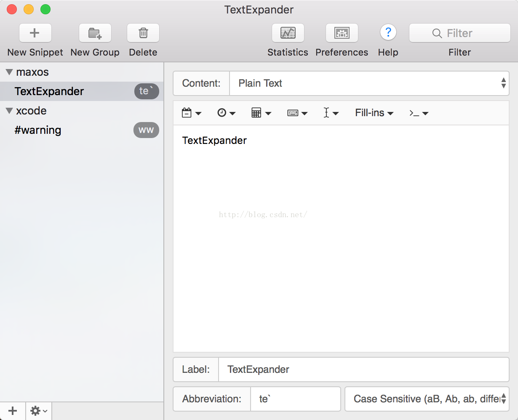Click the New Snippet plus icon

(35, 33)
